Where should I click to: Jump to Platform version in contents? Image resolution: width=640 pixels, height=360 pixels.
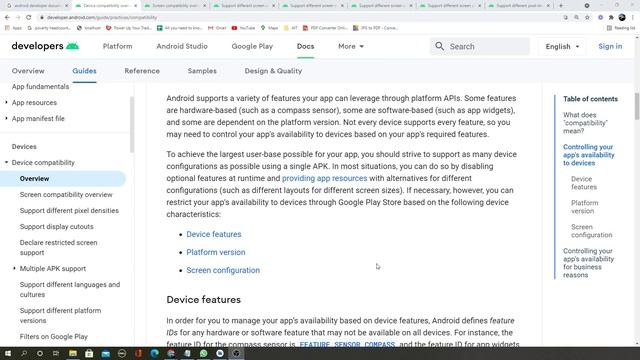coord(584,207)
